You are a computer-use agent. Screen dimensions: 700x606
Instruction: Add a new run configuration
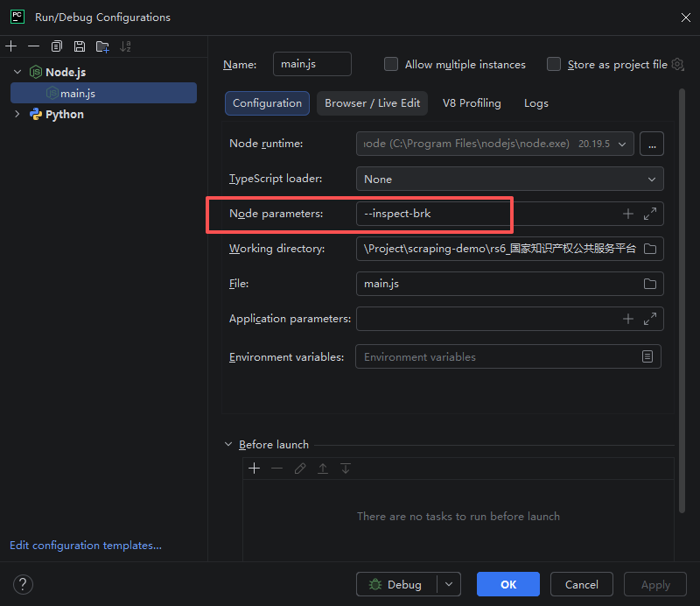(10, 46)
